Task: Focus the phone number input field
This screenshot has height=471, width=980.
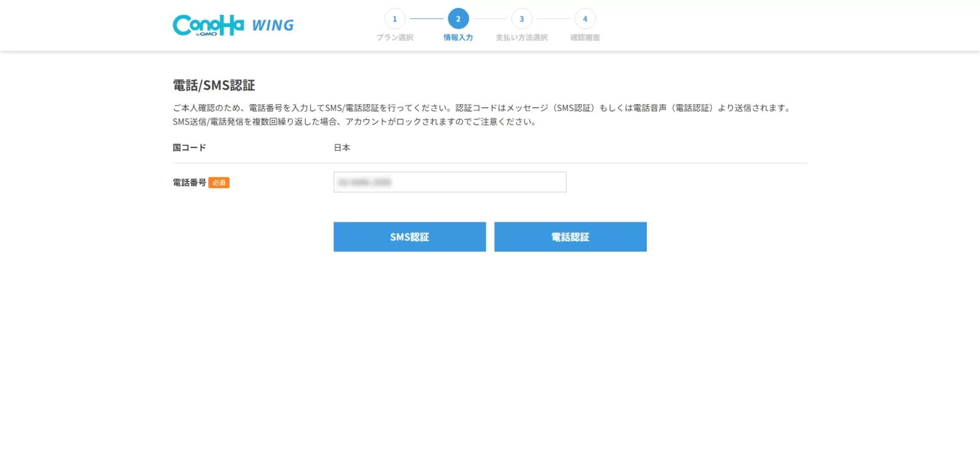Action: [x=450, y=182]
